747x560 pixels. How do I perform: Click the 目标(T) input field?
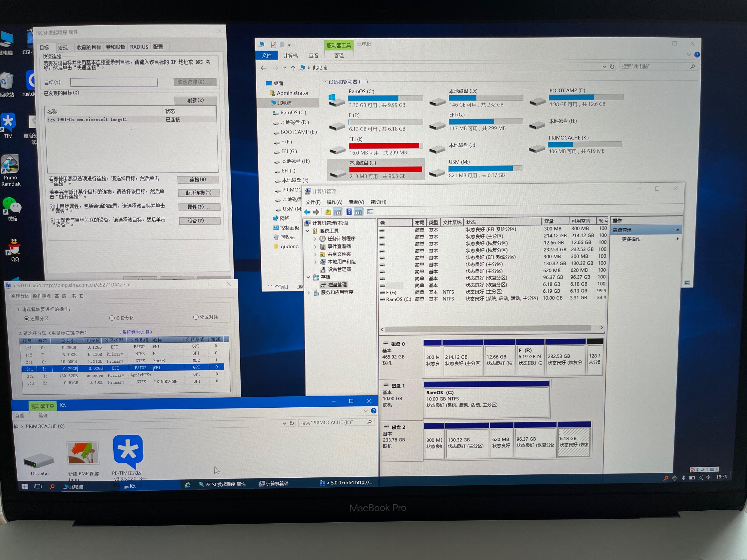coord(114,82)
